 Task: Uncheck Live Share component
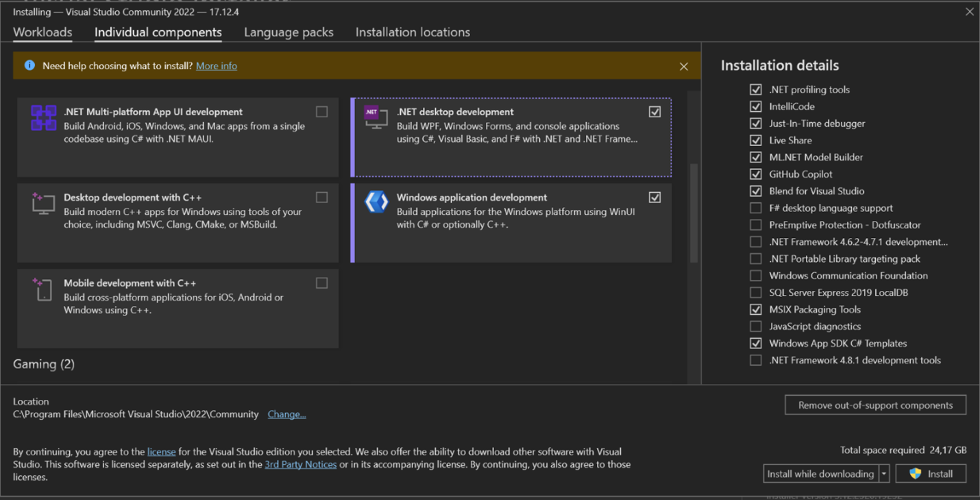(755, 140)
